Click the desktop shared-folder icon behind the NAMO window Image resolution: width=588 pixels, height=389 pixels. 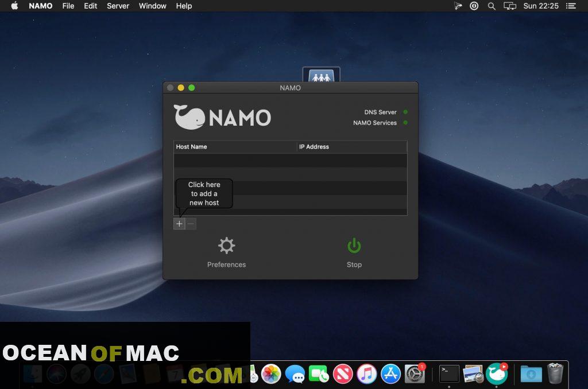point(322,75)
